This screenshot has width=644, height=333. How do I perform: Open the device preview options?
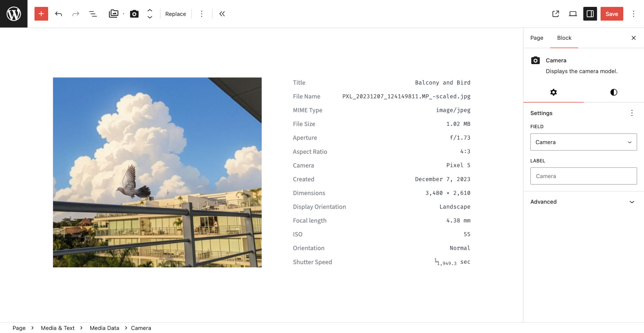pyautogui.click(x=573, y=14)
